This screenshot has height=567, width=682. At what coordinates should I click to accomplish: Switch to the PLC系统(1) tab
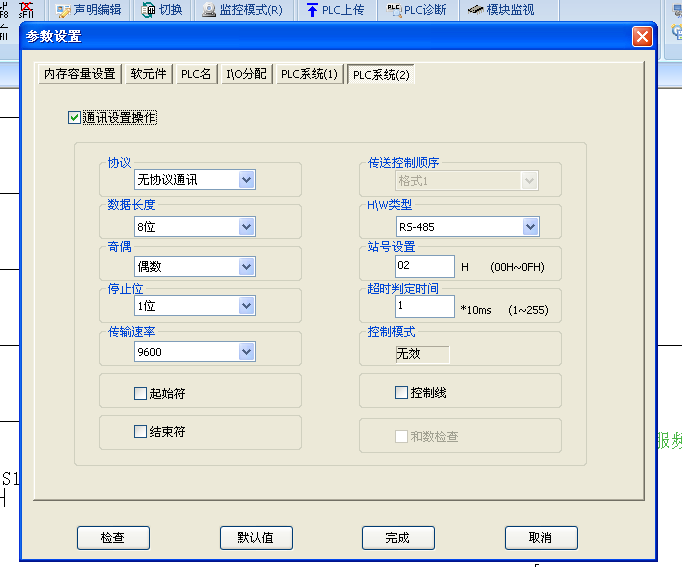click(310, 74)
